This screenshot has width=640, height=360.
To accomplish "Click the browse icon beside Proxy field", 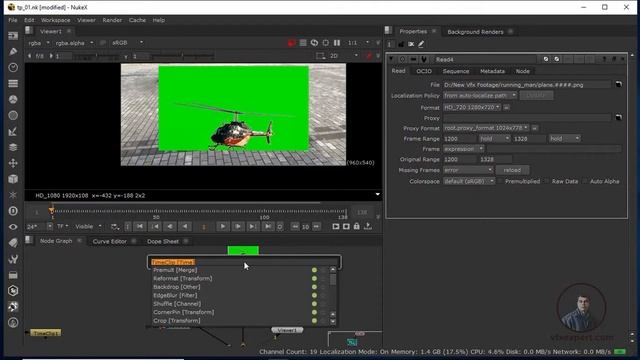I will 619,118.
